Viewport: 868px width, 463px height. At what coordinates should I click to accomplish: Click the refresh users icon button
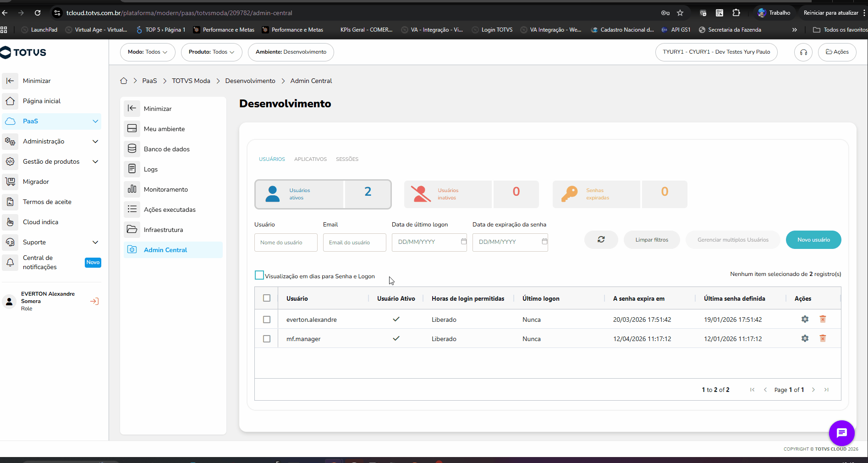click(x=601, y=240)
